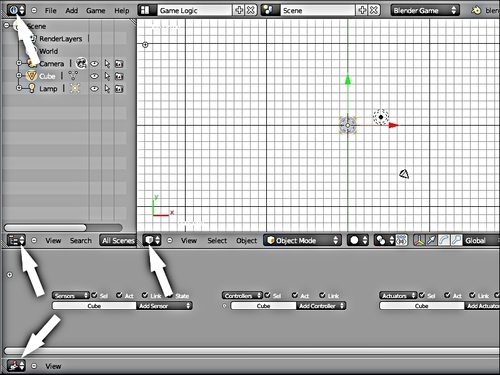
Task: Delete the current Scene
Action: click(374, 10)
